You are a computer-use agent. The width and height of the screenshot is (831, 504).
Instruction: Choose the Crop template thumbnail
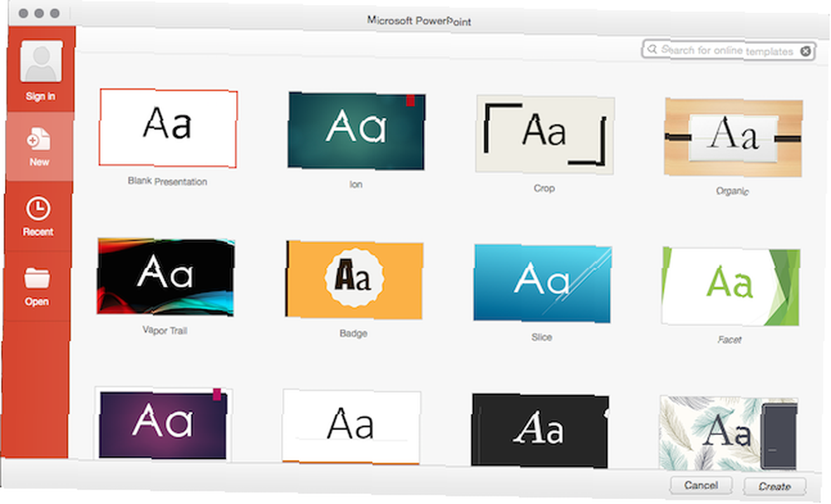[545, 135]
